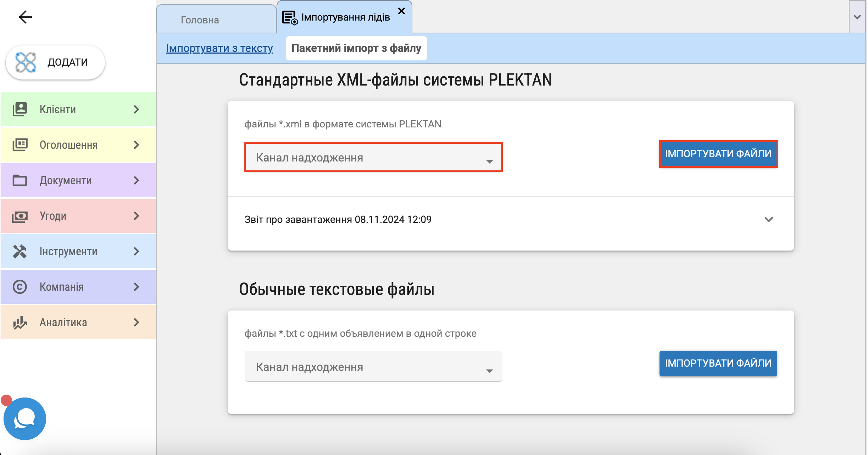Click the Компанія copyright icon
The height and width of the screenshot is (455, 868).
pos(20,287)
